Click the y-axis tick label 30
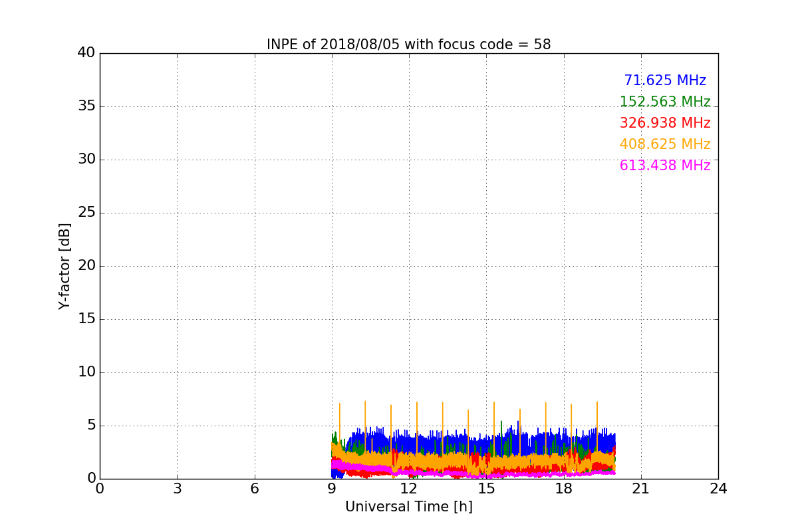Image resolution: width=798 pixels, height=532 pixels. pos(86,160)
